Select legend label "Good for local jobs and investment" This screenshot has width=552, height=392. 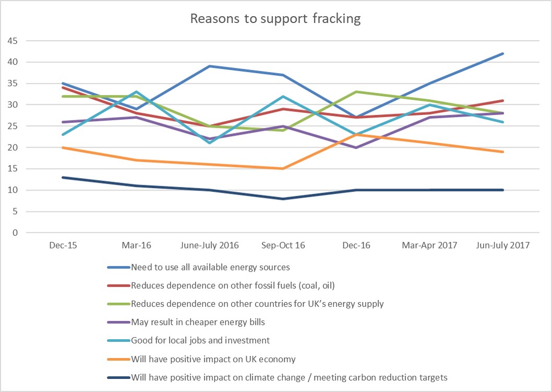pyautogui.click(x=200, y=340)
